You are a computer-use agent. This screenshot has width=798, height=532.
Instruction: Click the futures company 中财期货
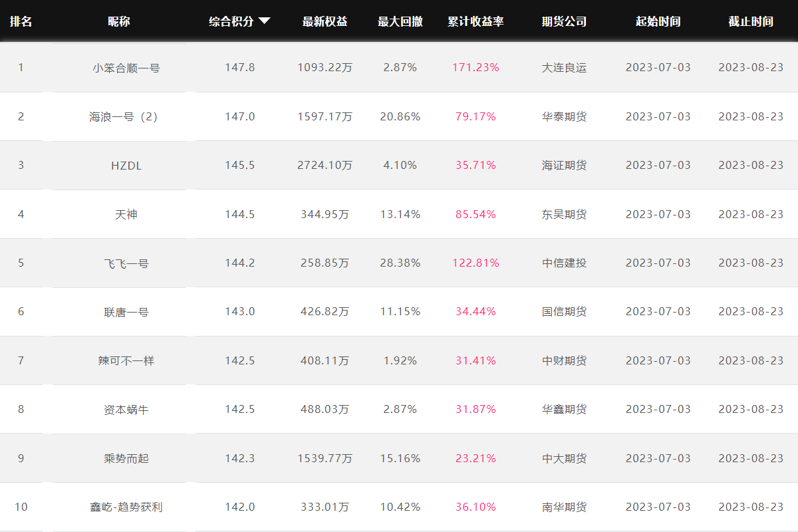pyautogui.click(x=565, y=360)
